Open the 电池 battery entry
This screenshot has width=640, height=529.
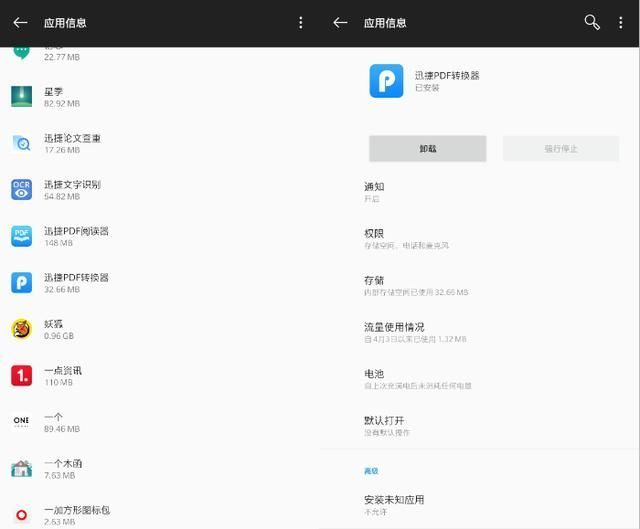point(480,379)
